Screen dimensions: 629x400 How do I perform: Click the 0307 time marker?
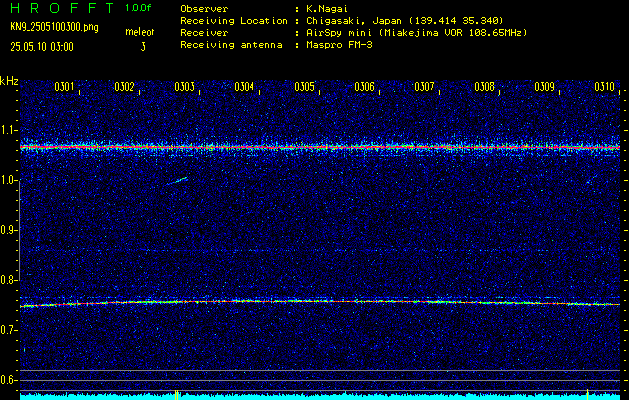pos(424,87)
